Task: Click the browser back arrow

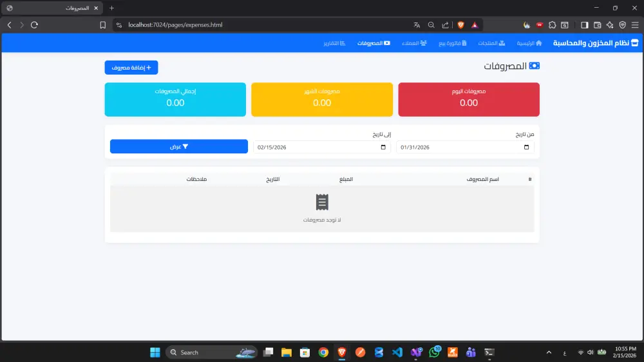Action: click(x=10, y=25)
